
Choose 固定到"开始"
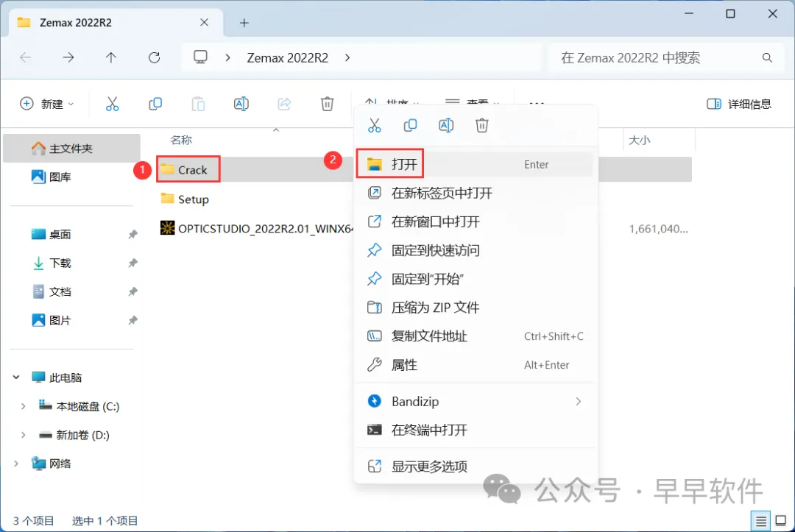coord(475,279)
